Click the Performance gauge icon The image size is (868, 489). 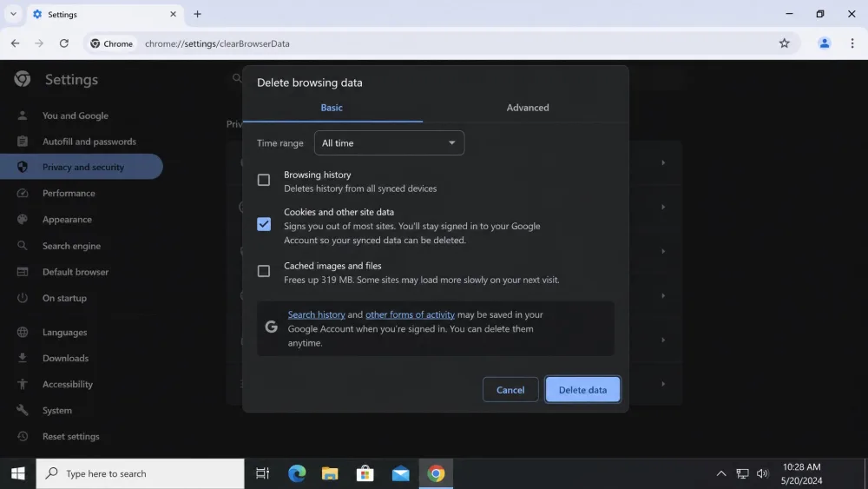[23, 194]
